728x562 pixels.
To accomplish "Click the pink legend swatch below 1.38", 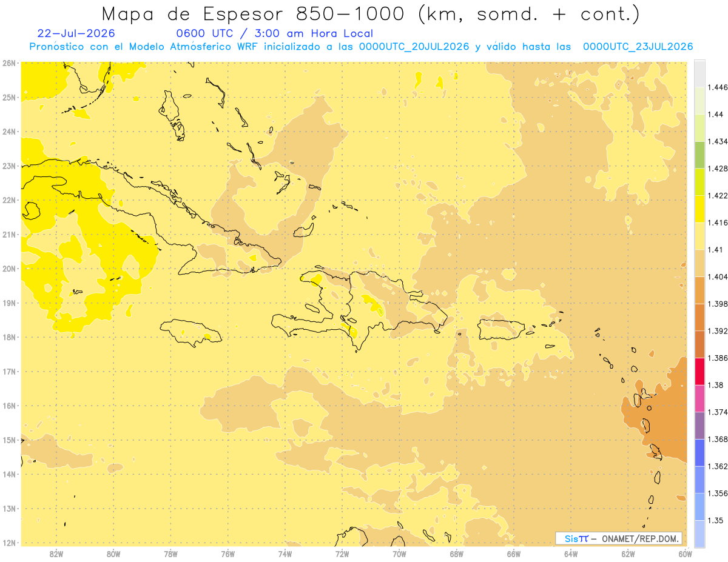I will pyautogui.click(x=699, y=398).
